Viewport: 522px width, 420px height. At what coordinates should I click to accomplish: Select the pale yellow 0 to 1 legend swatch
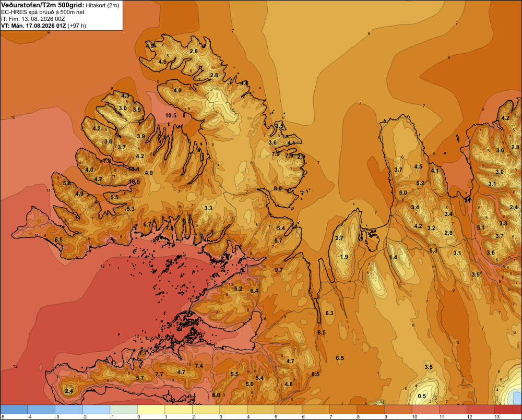(x=151, y=409)
